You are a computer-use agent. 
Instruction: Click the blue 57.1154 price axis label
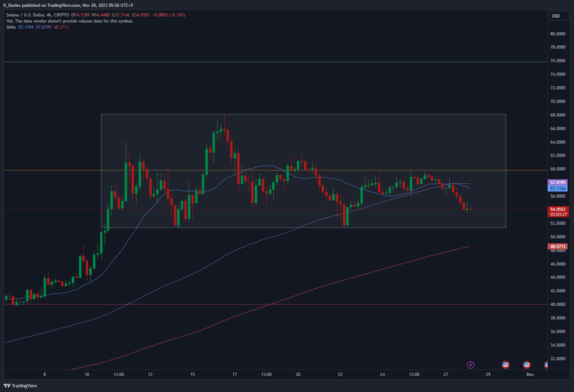click(x=558, y=189)
